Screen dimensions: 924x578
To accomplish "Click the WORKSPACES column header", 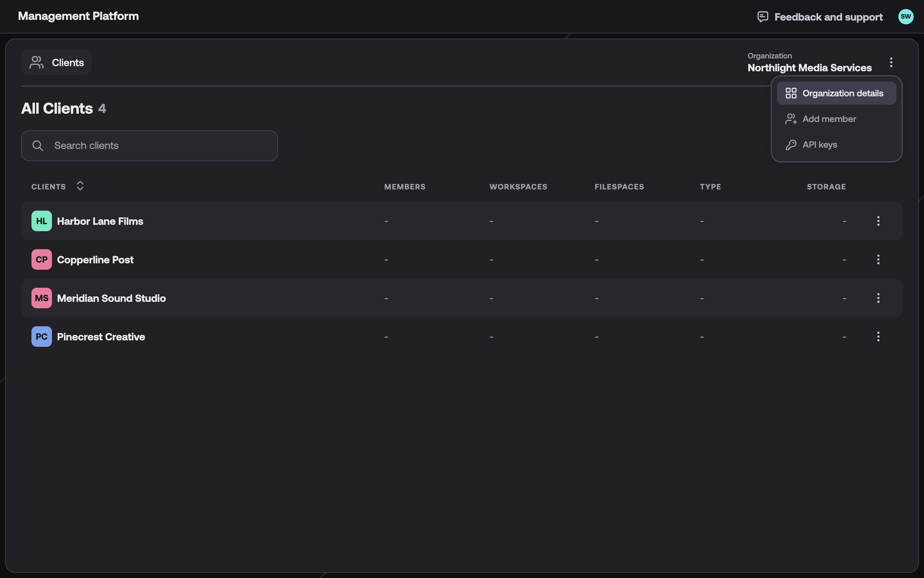I will (x=518, y=187).
